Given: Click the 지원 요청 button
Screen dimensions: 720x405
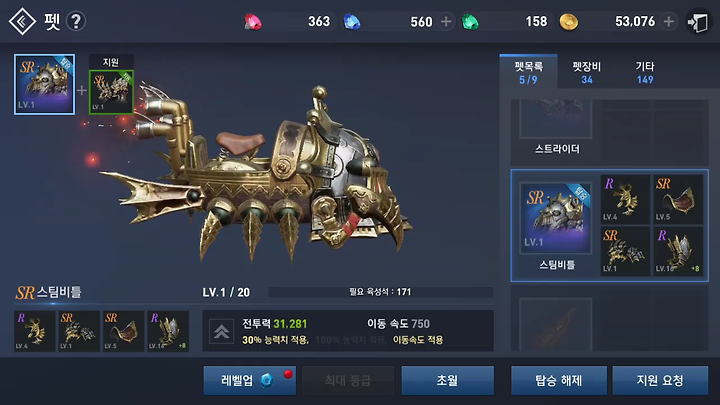Looking at the screenshot, I should tap(660, 380).
